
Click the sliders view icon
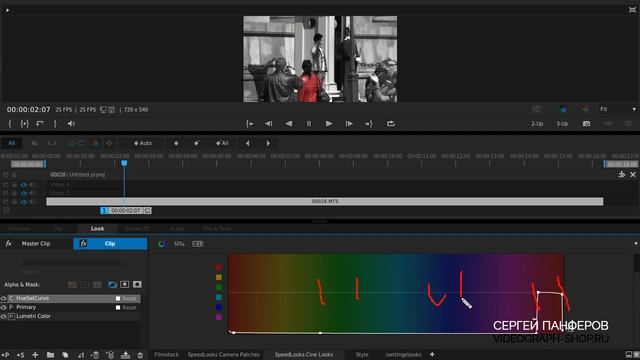point(179,244)
